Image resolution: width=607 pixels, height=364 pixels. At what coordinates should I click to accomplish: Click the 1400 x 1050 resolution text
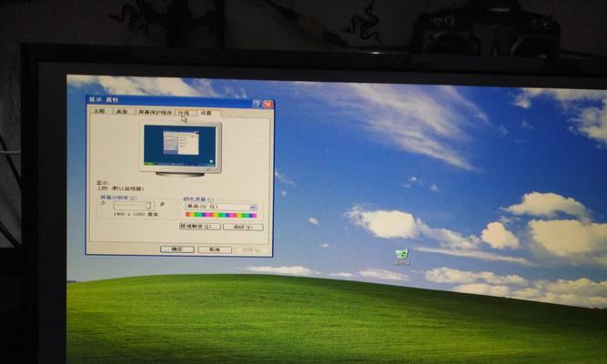(x=137, y=214)
